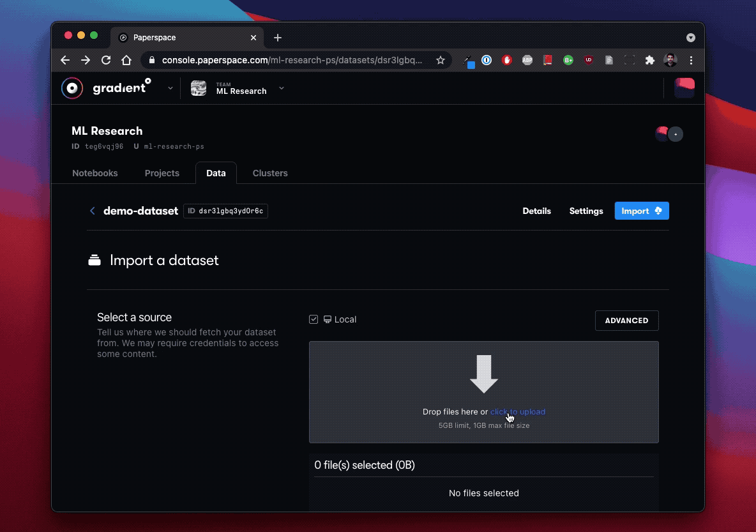Click the ml-research-ps username text
756x532 pixels.
coord(174,146)
